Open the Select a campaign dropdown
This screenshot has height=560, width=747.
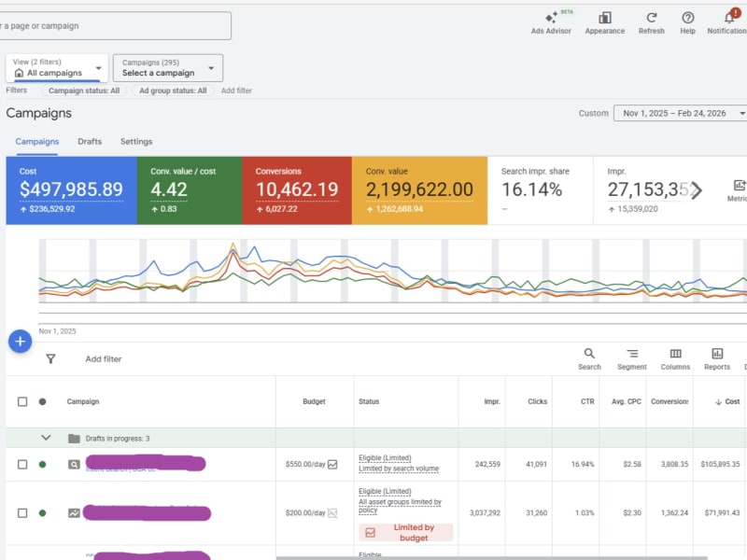[168, 67]
